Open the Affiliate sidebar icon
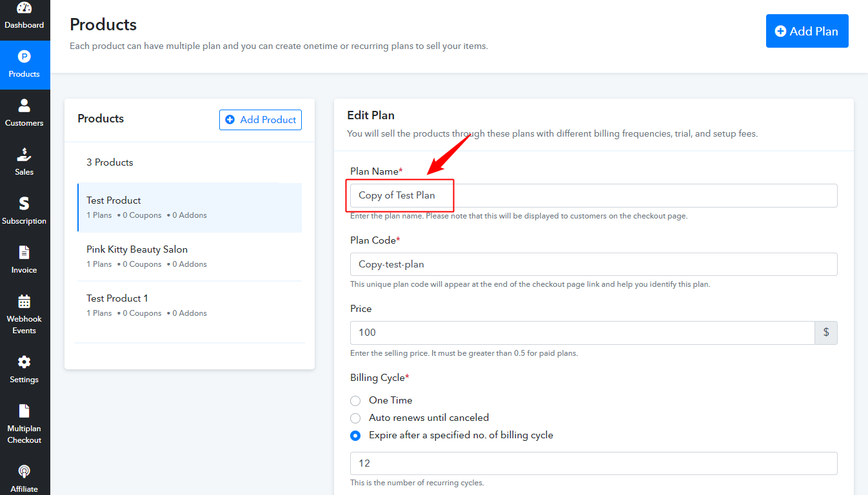This screenshot has width=868, height=495. 24,471
